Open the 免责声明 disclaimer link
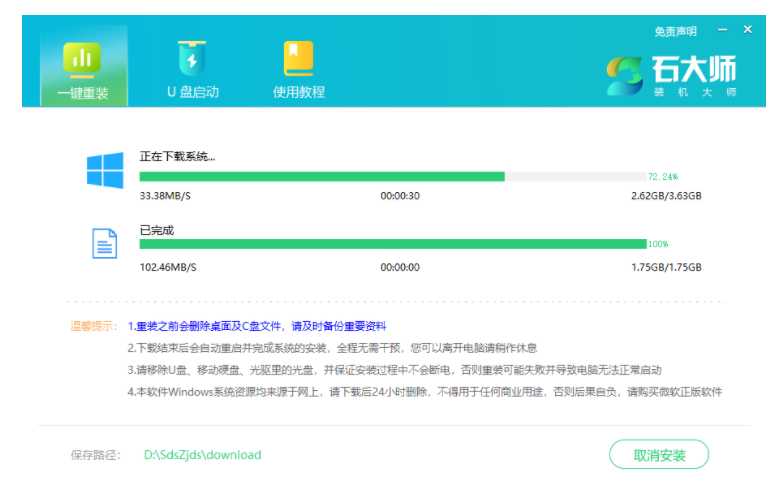771x487 pixels. click(x=675, y=31)
